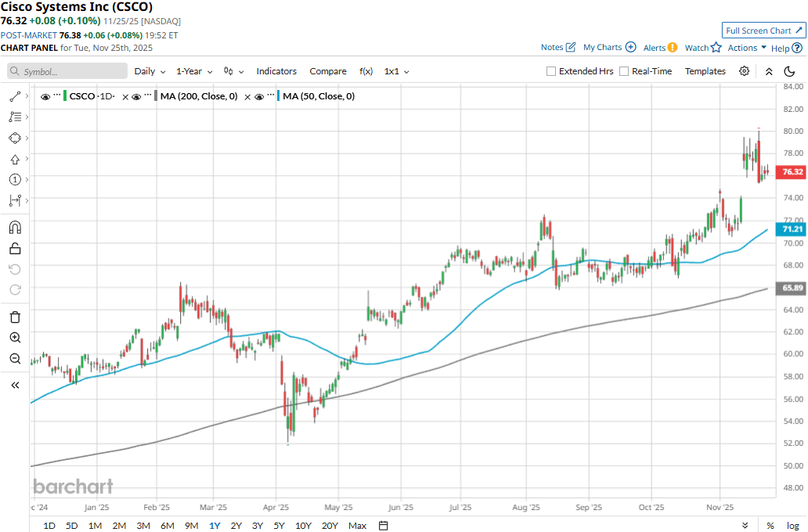Screen dimensions: 808x532
Task: Open the Actions dropdown menu
Action: 746,48
